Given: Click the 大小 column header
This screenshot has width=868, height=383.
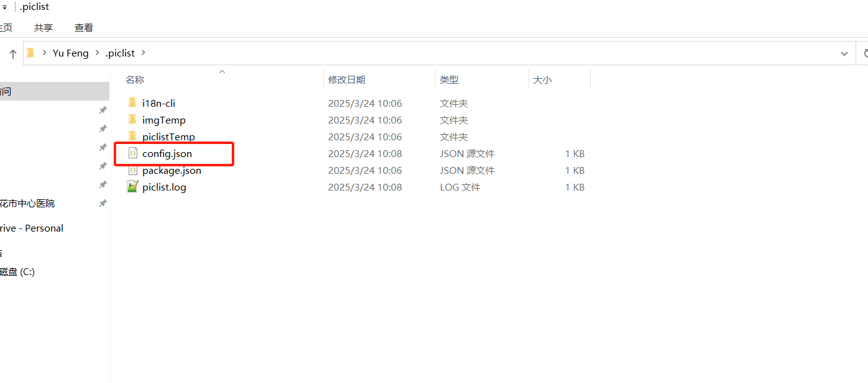Looking at the screenshot, I should click(542, 79).
